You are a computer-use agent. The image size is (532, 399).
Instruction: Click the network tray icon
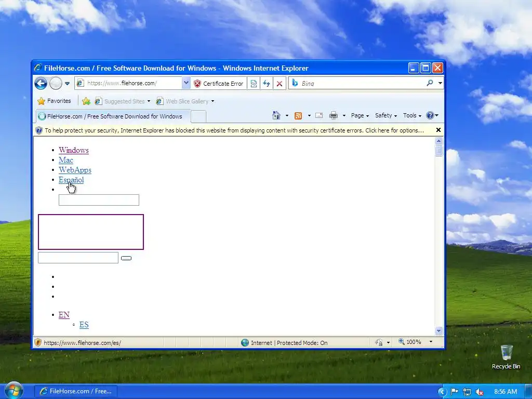pos(467,392)
